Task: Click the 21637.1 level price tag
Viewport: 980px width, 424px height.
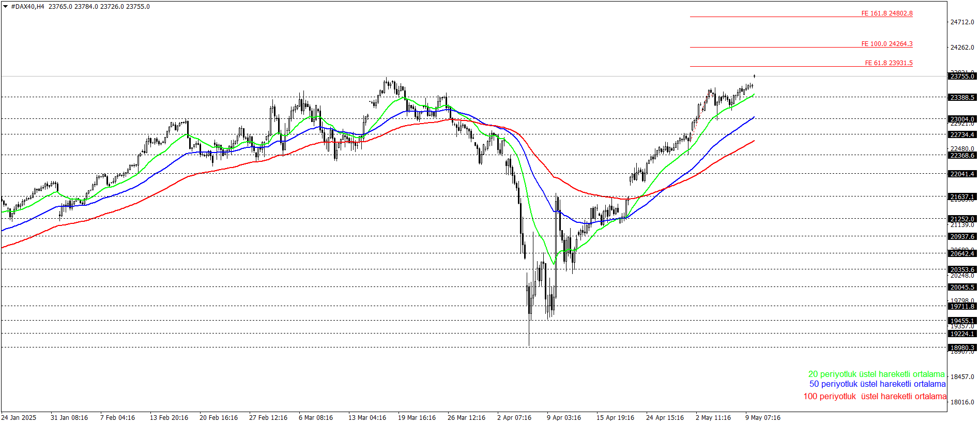Action: click(962, 197)
